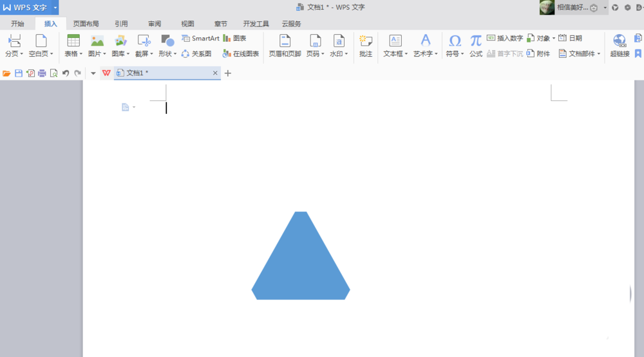
Task: Click the export to PDF icon
Action: 30,73
